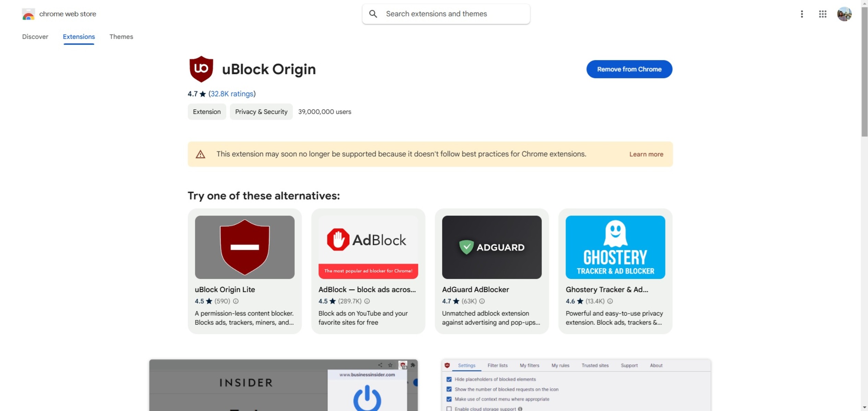The image size is (868, 411).
Task: Click the info icon on AdGuard AdBlocker card
Action: (482, 301)
